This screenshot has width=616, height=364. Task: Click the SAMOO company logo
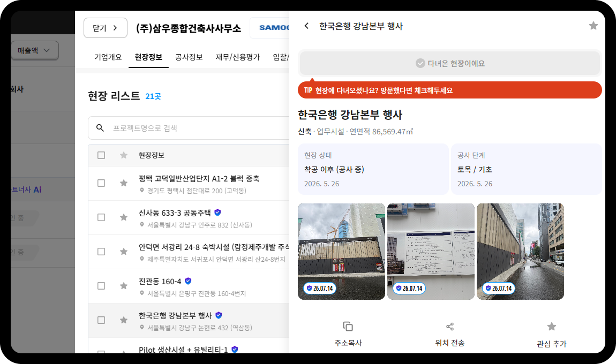(274, 27)
